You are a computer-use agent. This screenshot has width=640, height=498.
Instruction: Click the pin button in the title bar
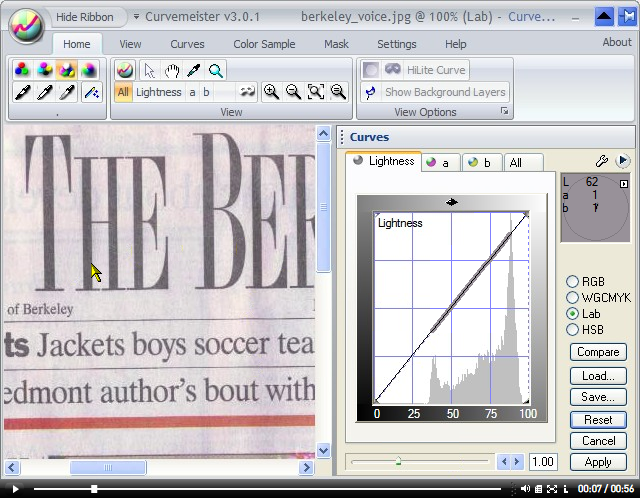pos(627,17)
